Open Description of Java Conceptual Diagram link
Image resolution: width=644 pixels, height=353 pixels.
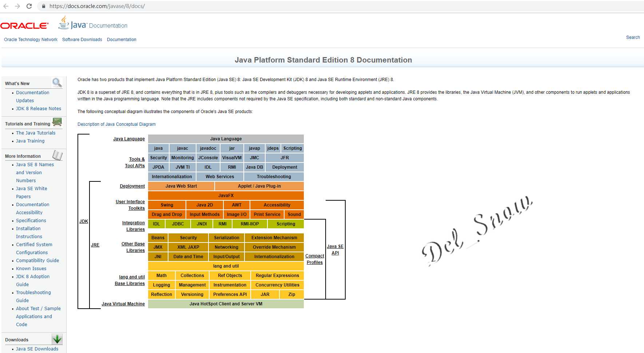116,124
